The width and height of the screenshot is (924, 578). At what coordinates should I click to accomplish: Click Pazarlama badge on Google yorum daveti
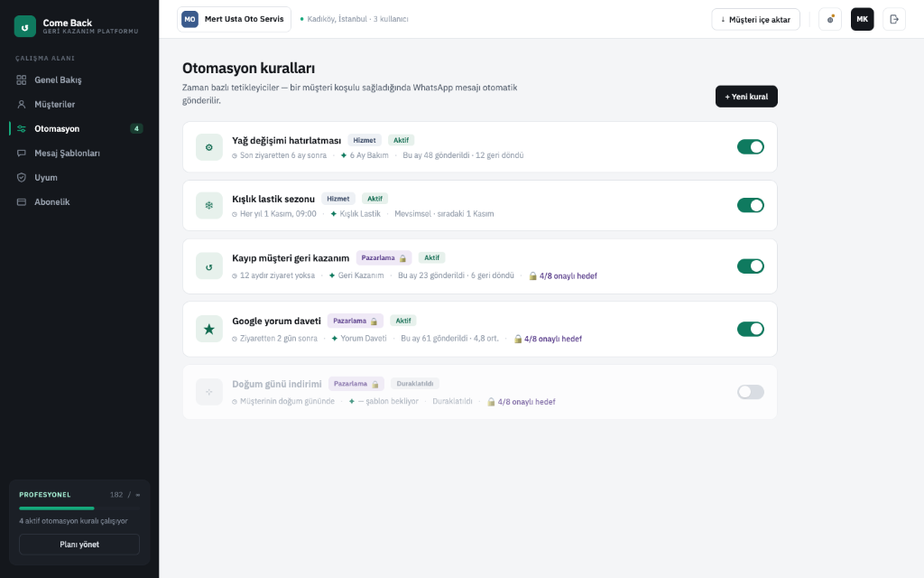356,321
